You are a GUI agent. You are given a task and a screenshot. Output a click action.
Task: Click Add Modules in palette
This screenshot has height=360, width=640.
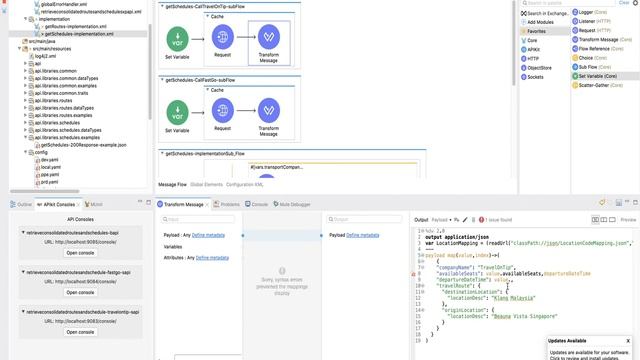click(537, 22)
